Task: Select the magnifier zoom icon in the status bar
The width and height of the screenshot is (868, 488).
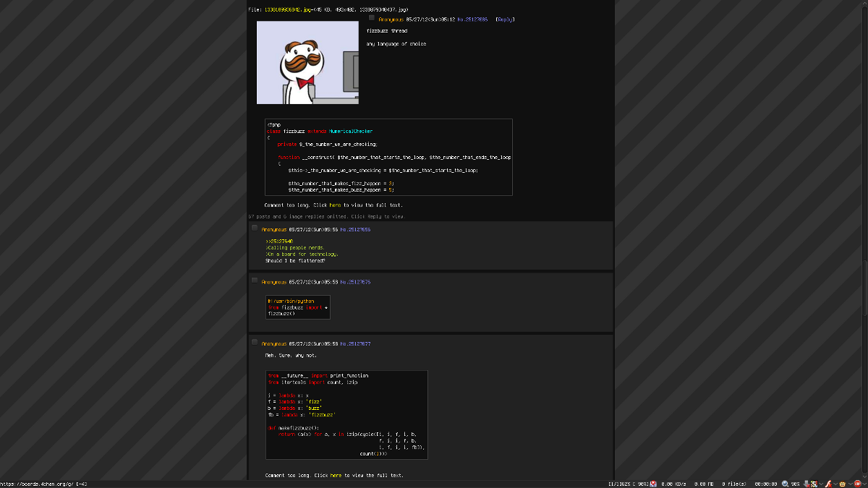Action: (784, 483)
